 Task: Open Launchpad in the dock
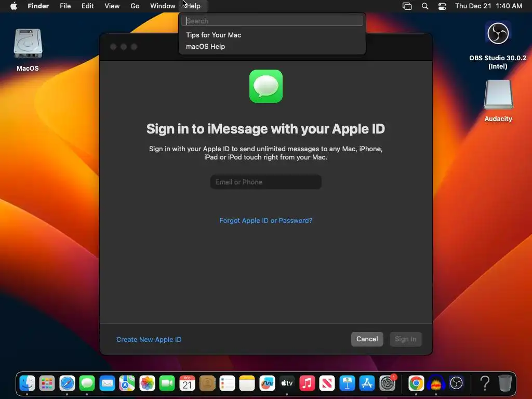click(x=47, y=383)
